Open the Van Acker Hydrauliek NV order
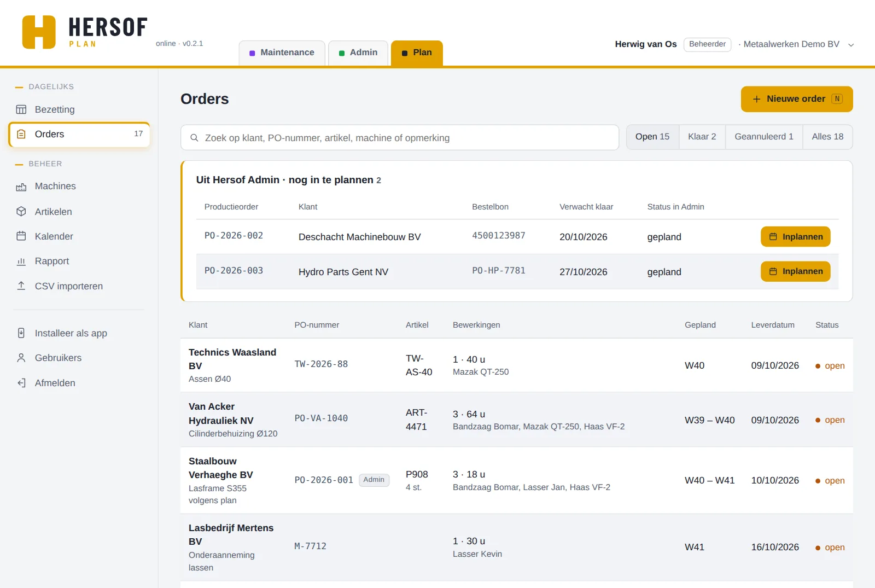 516,420
